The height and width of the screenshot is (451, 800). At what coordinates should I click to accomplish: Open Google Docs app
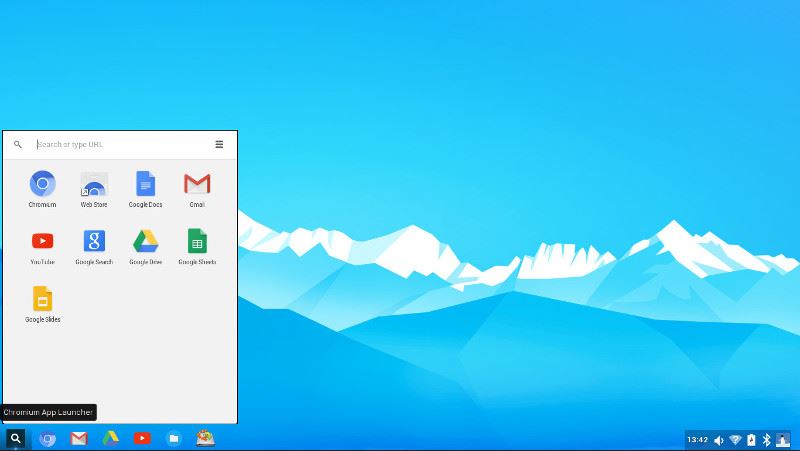click(145, 185)
